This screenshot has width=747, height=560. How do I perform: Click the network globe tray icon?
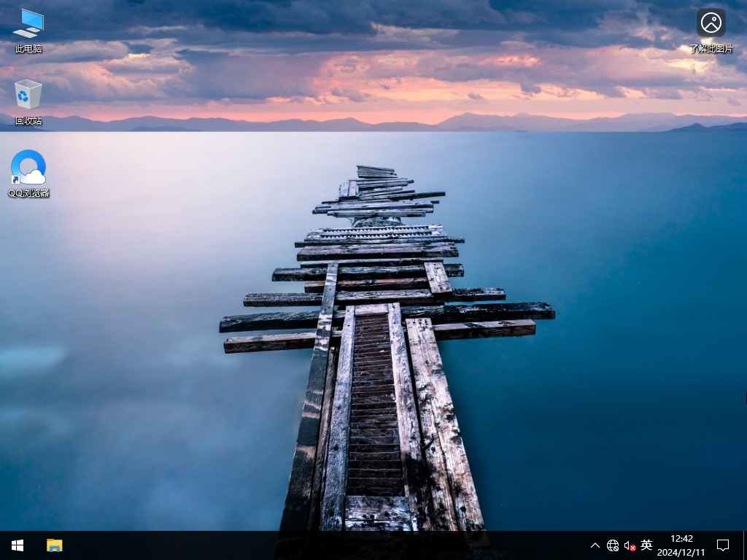613,545
